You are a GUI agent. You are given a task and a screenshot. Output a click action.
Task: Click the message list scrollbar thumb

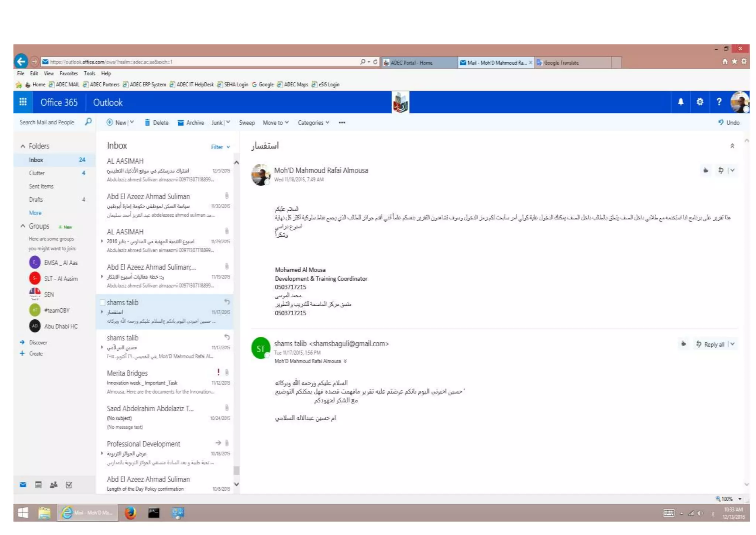(237, 470)
